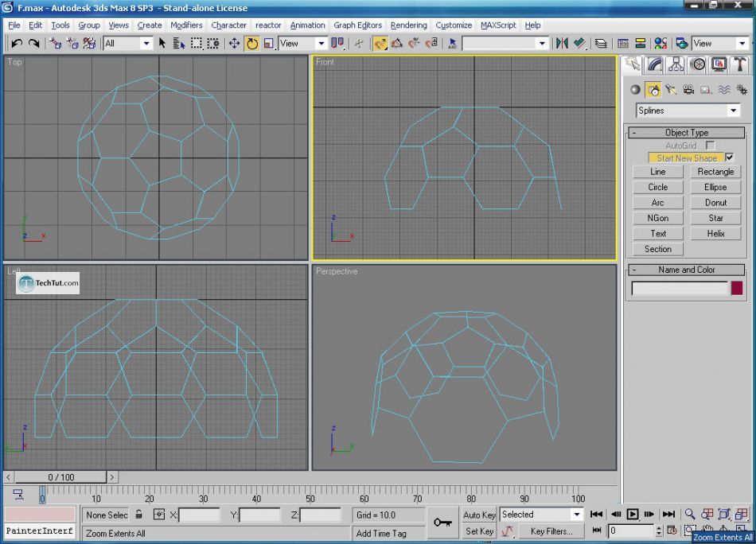Select the Select and Move tool
The height and width of the screenshot is (544, 756).
235,44
